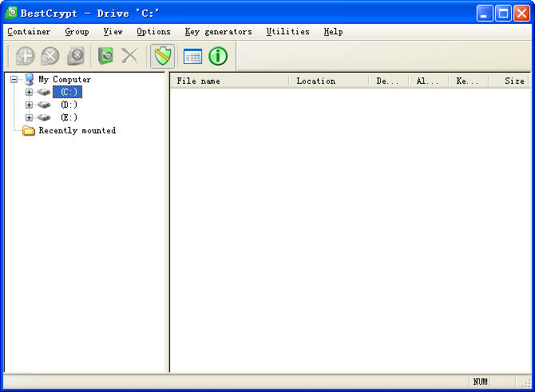The width and height of the screenshot is (535, 392).
Task: Click the dismount container toolbar icon
Action: coord(50,56)
